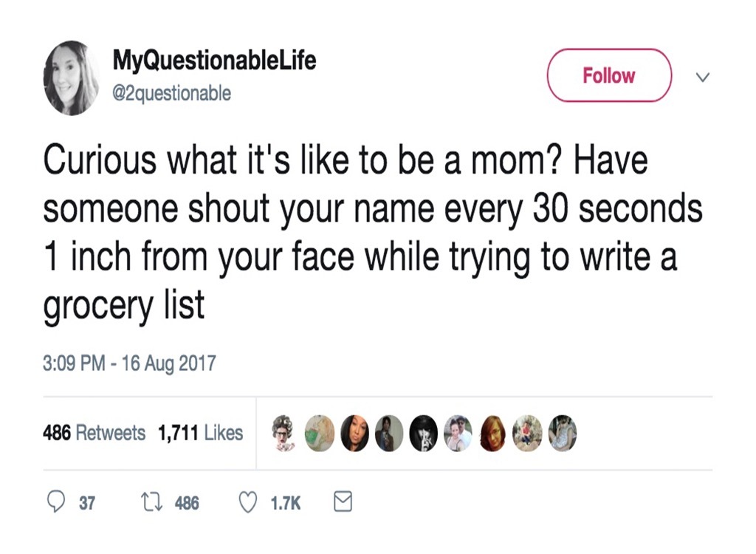Screen dimensions: 756x554
Task: Open direct message via envelope icon
Action: 342,503
